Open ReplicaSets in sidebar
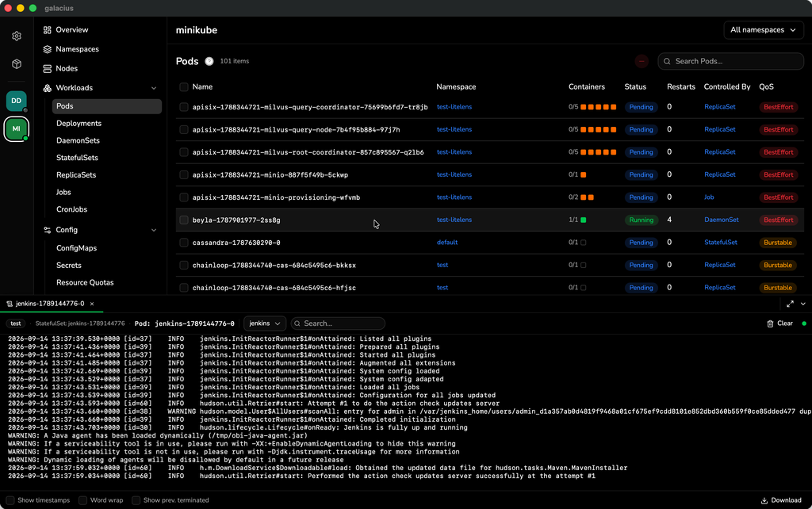 point(76,175)
